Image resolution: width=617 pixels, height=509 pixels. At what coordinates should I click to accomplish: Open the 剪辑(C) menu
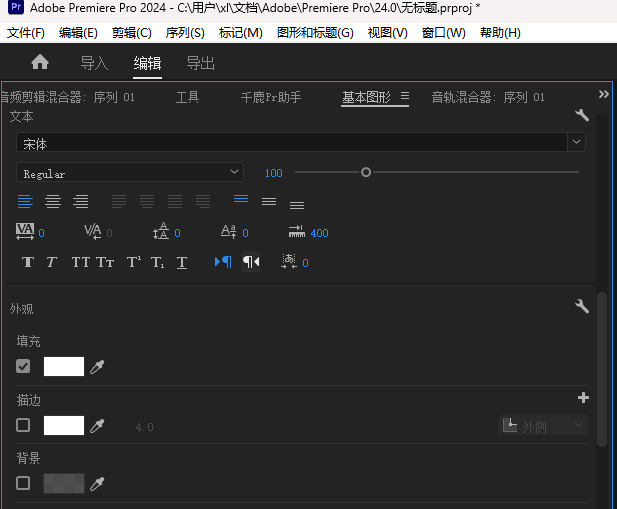tap(131, 33)
